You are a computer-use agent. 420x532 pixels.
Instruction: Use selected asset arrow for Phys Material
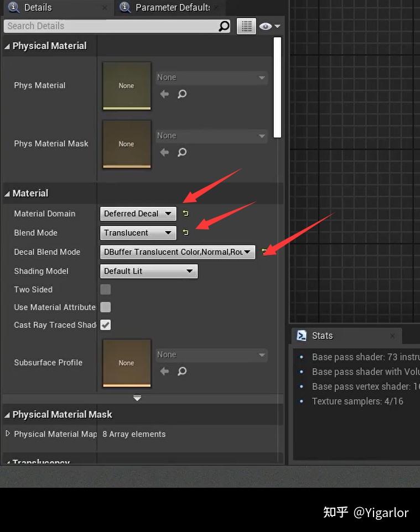pyautogui.click(x=164, y=94)
